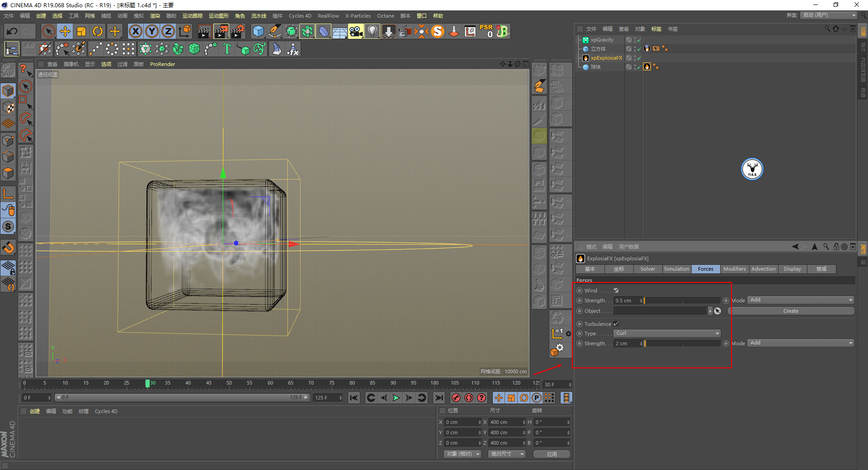Click the Render View clapperboard icon

click(x=204, y=31)
